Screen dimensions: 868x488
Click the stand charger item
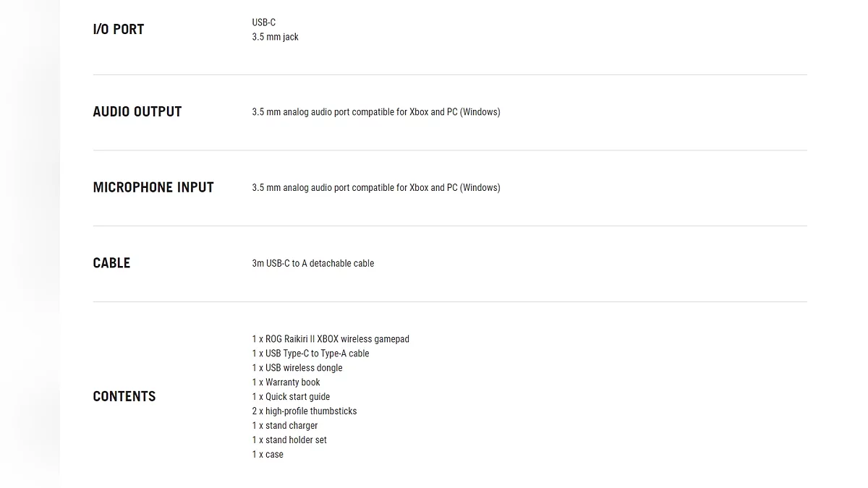click(285, 426)
